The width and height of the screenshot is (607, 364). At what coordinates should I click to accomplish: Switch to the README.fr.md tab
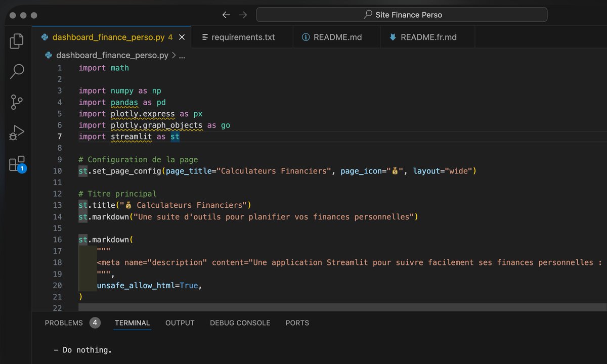(427, 37)
